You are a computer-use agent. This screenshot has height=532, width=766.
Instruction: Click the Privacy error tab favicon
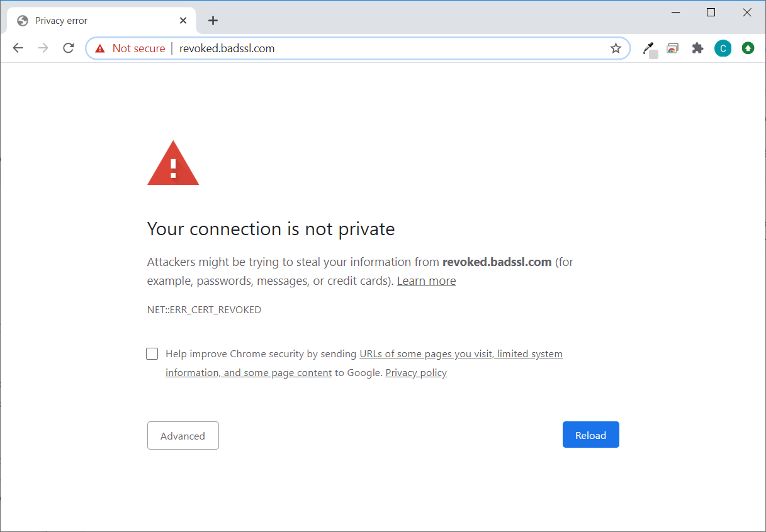coord(22,20)
